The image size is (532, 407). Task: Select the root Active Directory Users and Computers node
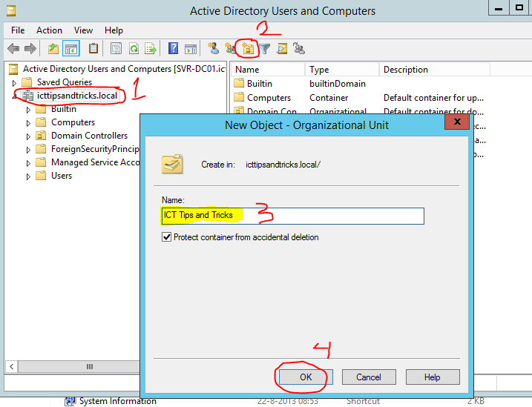(124, 69)
